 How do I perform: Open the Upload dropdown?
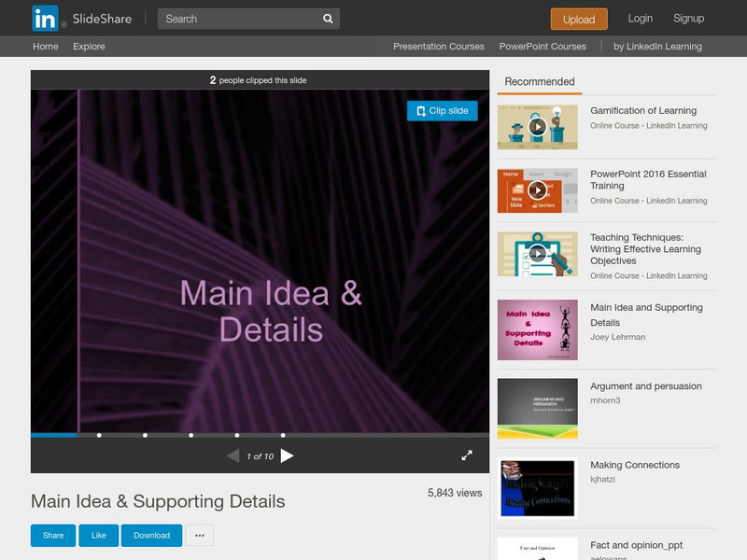pyautogui.click(x=578, y=19)
